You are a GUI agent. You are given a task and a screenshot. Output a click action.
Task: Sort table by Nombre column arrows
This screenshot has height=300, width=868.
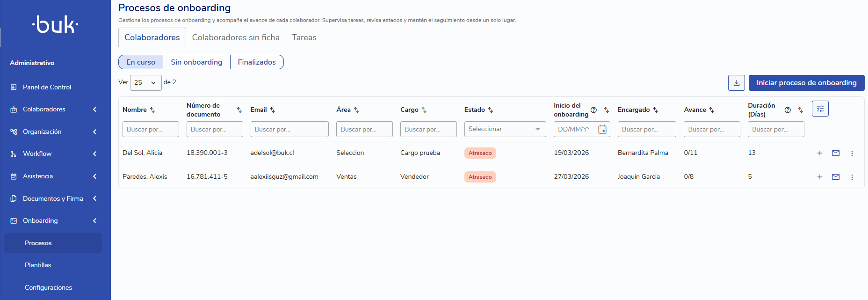coord(152,110)
